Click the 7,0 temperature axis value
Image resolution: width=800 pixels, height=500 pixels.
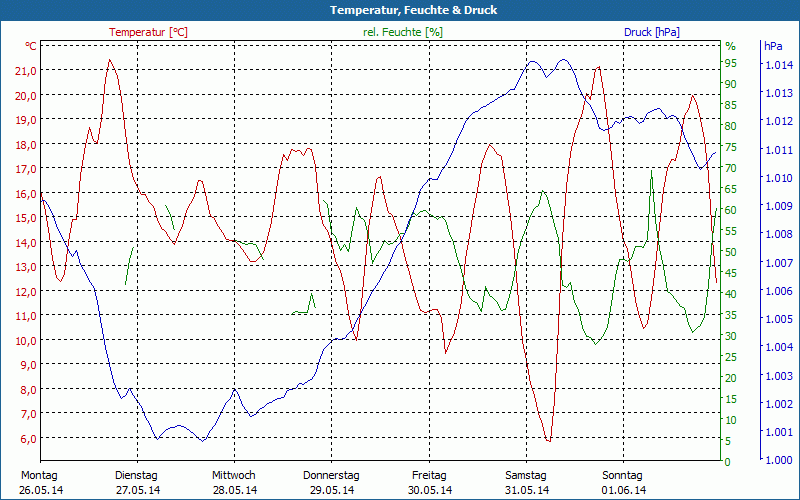point(29,414)
